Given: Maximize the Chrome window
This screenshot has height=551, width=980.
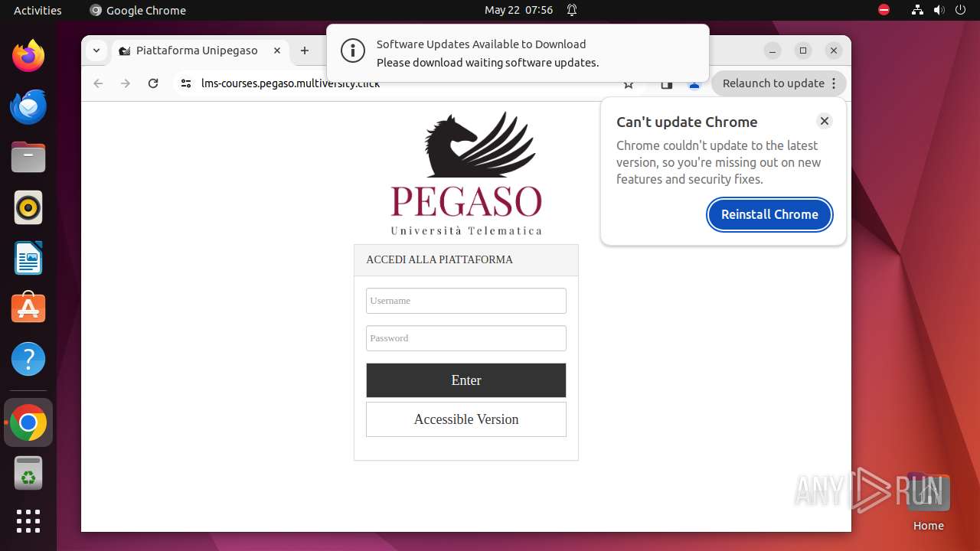Looking at the screenshot, I should pyautogui.click(x=803, y=51).
